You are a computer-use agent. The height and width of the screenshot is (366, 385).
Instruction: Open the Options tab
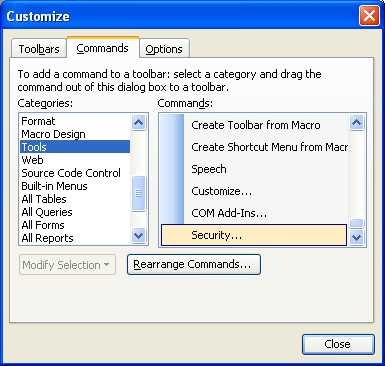pos(164,49)
